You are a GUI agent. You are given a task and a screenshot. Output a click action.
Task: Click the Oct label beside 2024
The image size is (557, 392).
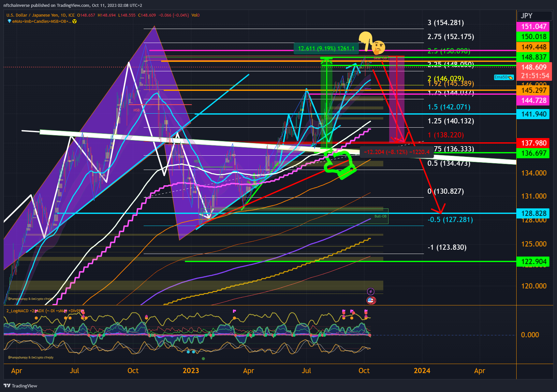(x=364, y=371)
